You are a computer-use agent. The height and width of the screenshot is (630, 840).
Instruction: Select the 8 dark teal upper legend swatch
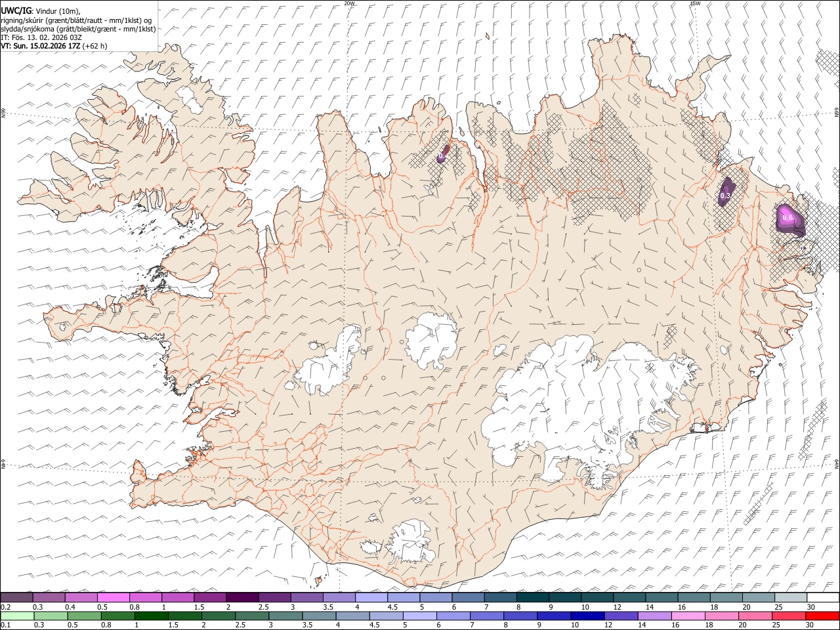pyautogui.click(x=532, y=598)
